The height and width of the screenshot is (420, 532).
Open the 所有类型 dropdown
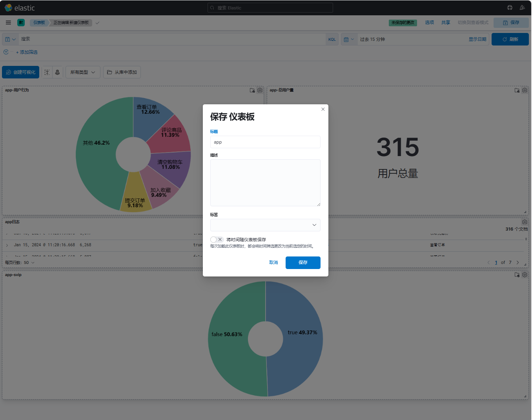click(x=83, y=72)
